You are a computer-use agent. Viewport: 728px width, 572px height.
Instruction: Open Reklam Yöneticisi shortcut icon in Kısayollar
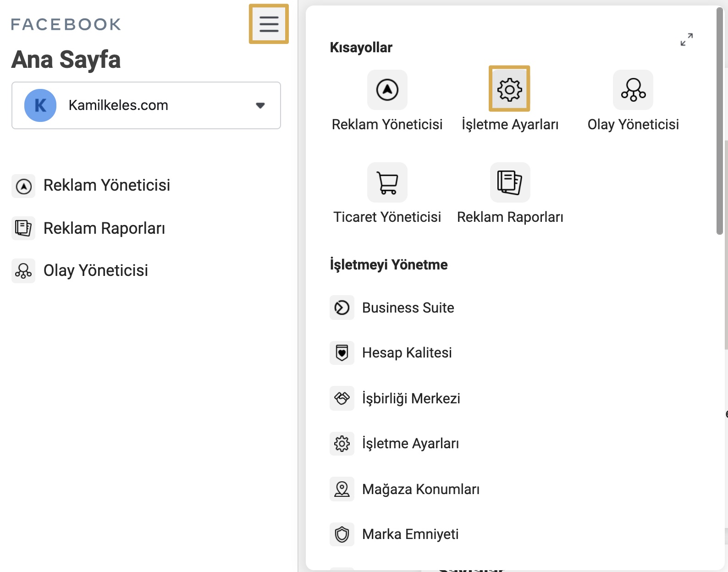coord(387,90)
